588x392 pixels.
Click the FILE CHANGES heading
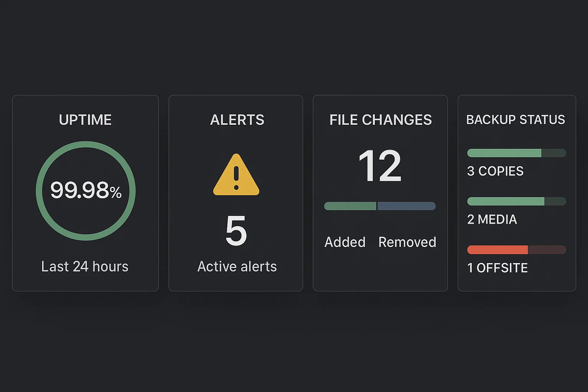[x=381, y=120]
